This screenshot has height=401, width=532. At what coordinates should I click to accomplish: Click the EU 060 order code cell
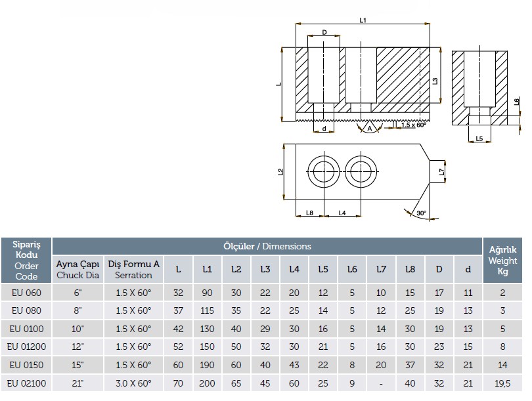pyautogui.click(x=26, y=292)
